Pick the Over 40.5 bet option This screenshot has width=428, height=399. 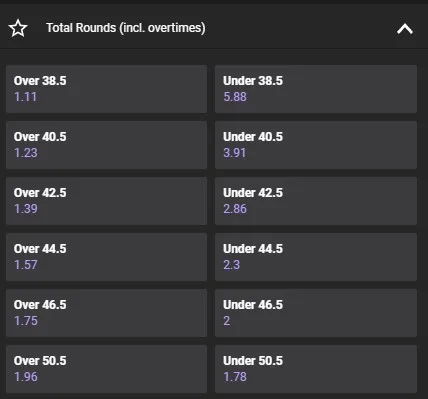coord(106,145)
